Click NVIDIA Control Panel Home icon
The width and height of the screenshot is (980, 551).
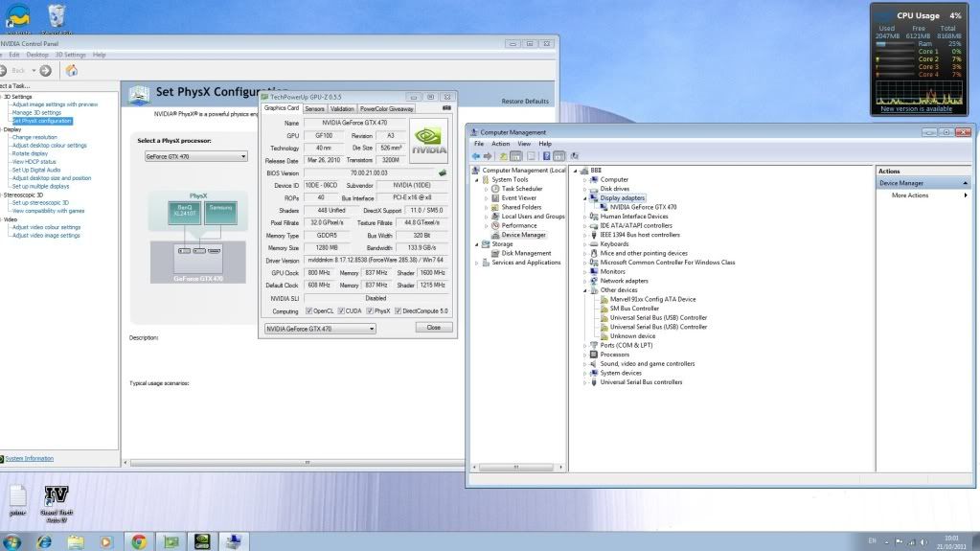click(72, 70)
